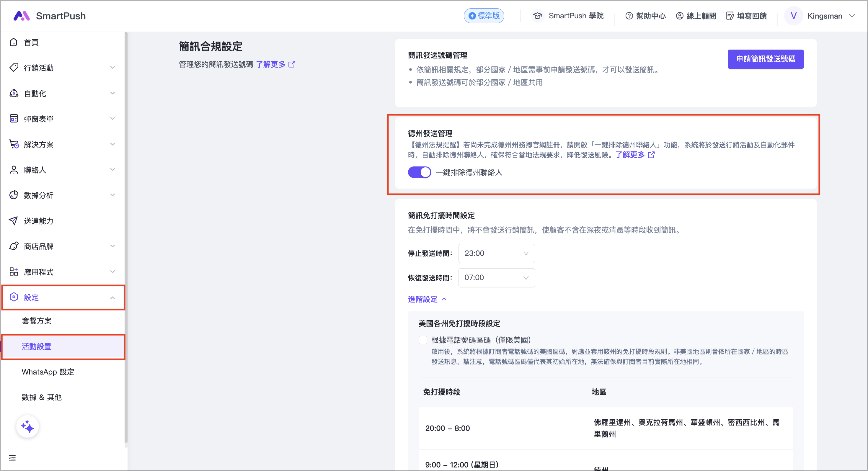Click 地區 column header
The image size is (868, 471).
[690, 392]
